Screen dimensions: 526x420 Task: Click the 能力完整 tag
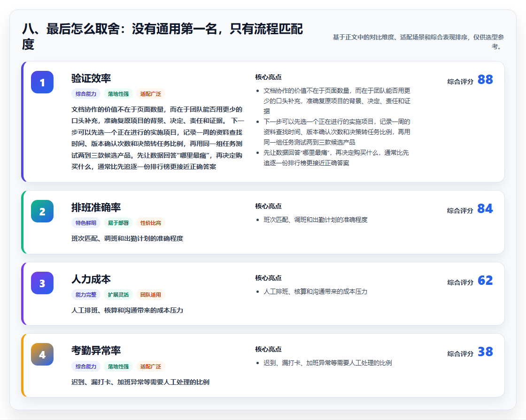pyautogui.click(x=86, y=295)
